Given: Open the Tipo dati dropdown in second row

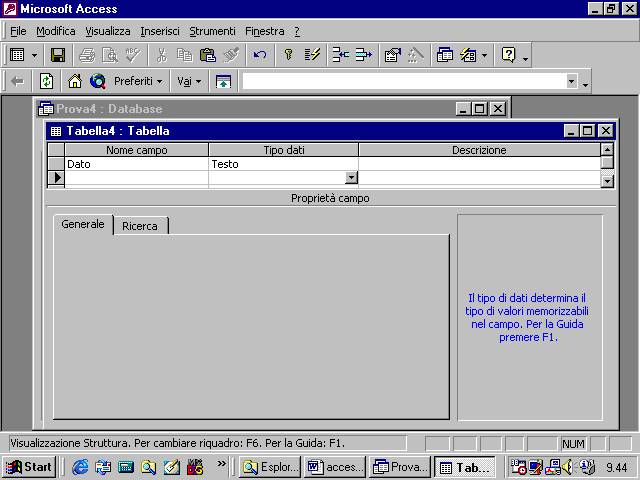Looking at the screenshot, I should (x=351, y=178).
